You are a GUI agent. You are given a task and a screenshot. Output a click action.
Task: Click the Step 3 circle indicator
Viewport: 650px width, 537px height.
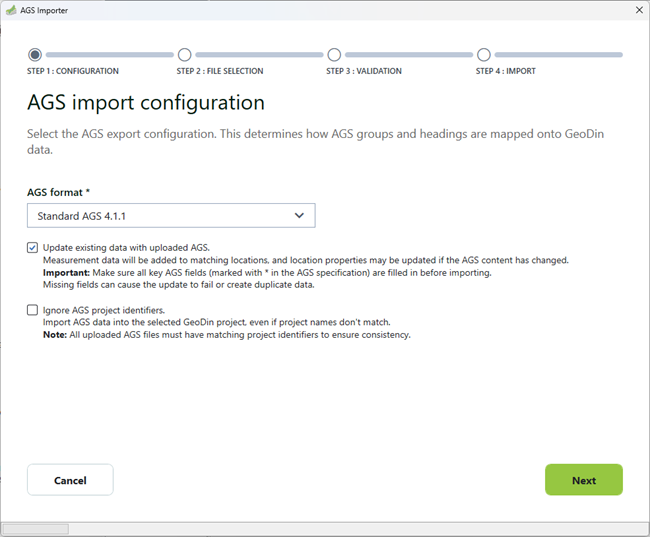click(334, 55)
